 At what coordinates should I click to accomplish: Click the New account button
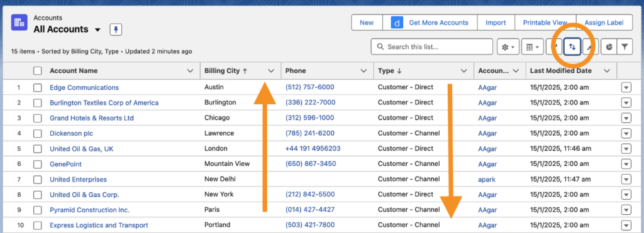click(x=367, y=23)
